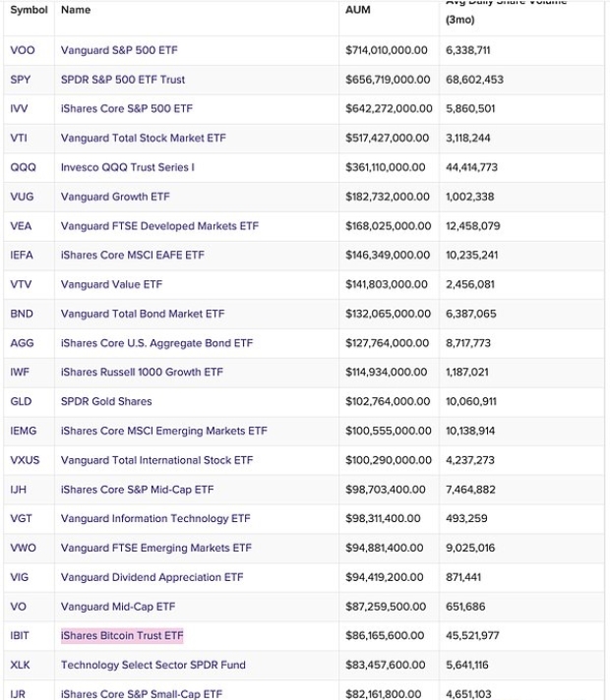Click the VEA ticker symbol
Screen dimensions: 610x700
[21, 226]
